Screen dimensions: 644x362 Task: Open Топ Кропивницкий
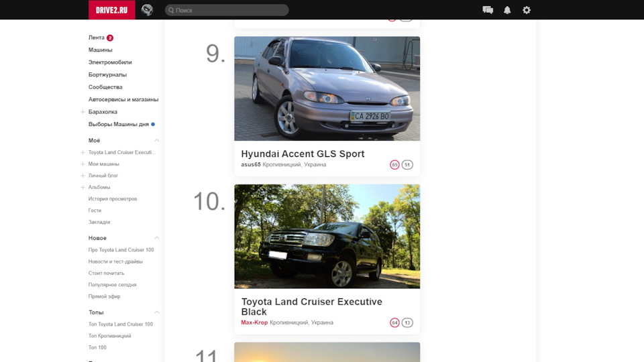point(109,336)
